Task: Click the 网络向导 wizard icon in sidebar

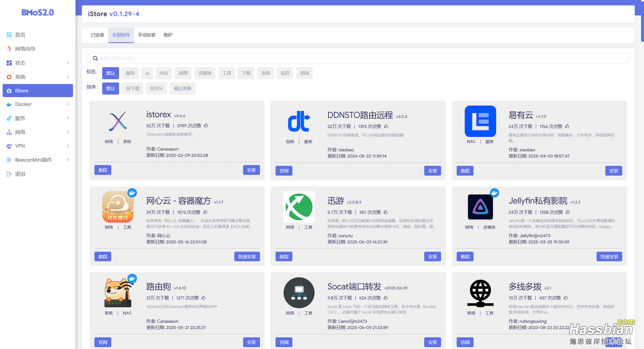Action: pyautogui.click(x=9, y=49)
